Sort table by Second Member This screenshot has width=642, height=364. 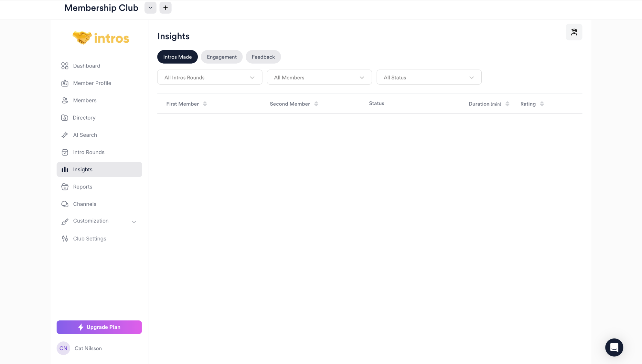coord(316,104)
